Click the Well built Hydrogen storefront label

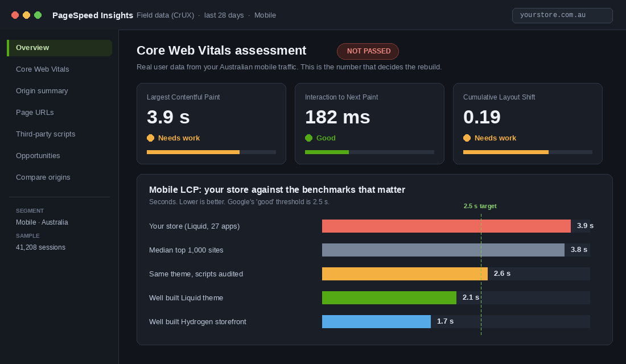point(197,322)
